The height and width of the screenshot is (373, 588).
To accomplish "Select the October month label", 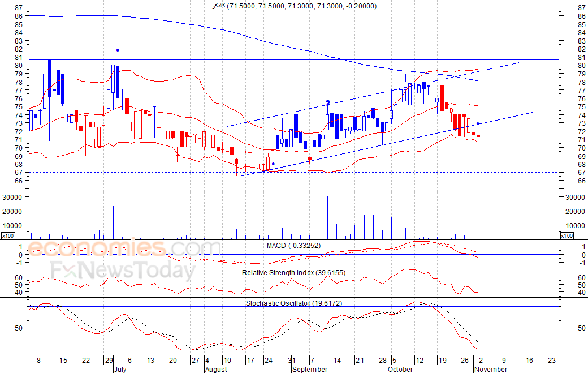I will 400,369.
